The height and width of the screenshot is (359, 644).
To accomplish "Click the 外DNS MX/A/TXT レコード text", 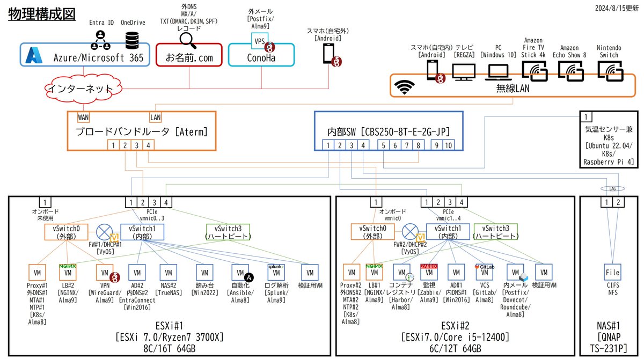I will click(x=188, y=17).
